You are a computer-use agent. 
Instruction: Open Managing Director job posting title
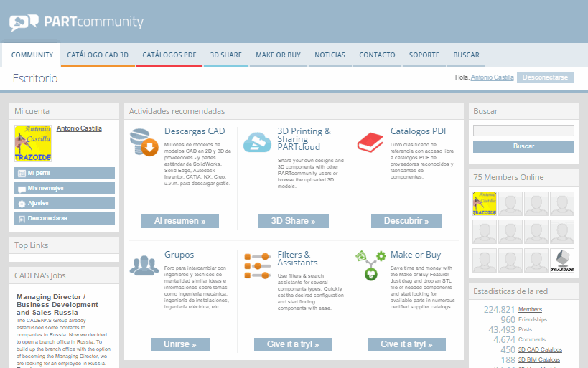click(57, 305)
